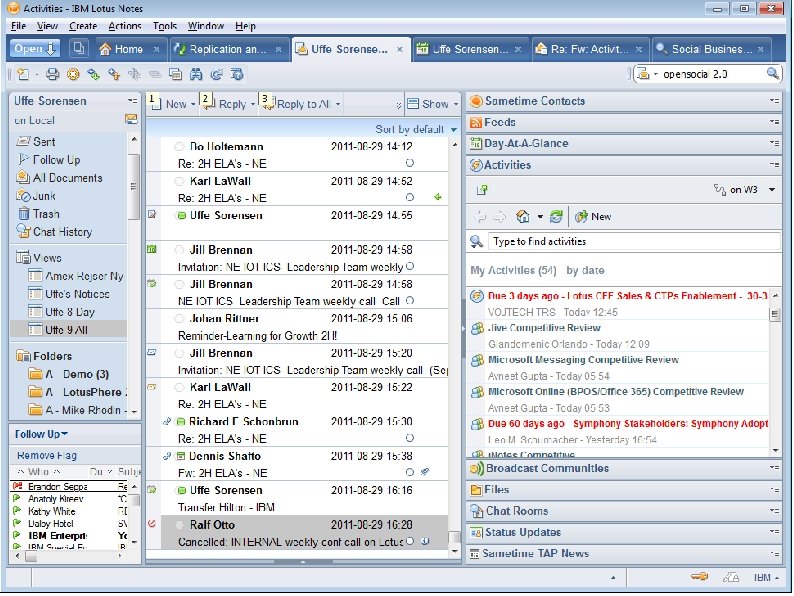This screenshot has height=596, width=794.
Task: Expand Sametime Contacts panel
Action: (x=623, y=101)
